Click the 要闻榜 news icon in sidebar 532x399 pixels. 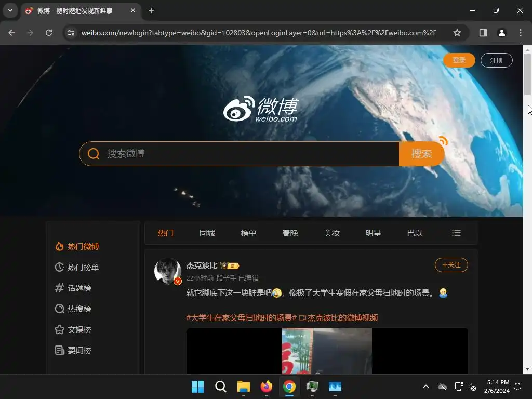tap(59, 350)
